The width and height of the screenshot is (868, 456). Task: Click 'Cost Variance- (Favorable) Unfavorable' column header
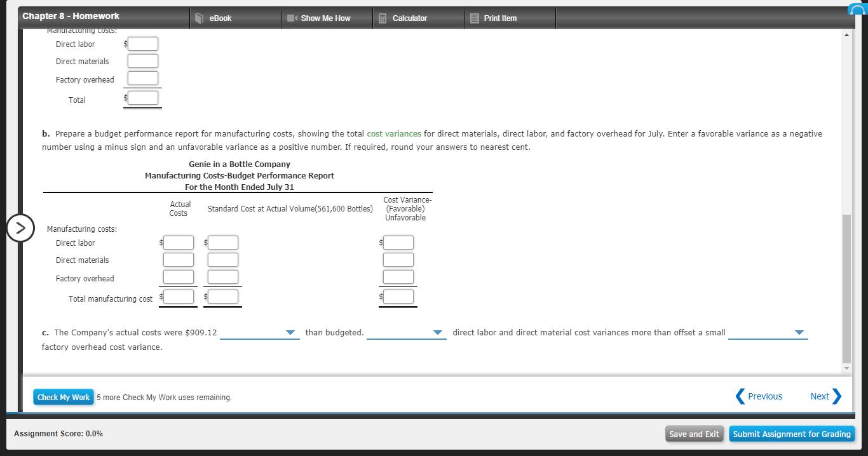pyautogui.click(x=407, y=209)
